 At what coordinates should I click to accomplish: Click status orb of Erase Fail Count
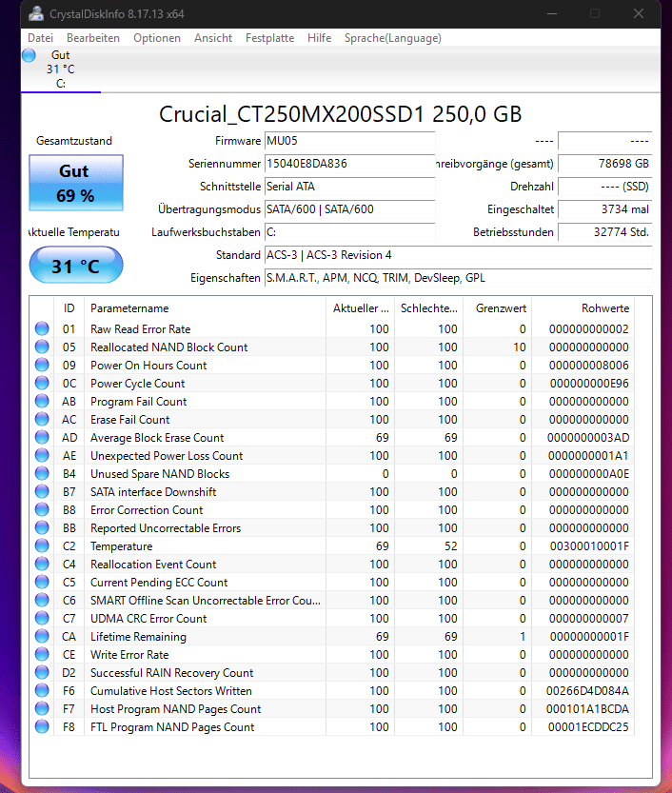tap(42, 419)
